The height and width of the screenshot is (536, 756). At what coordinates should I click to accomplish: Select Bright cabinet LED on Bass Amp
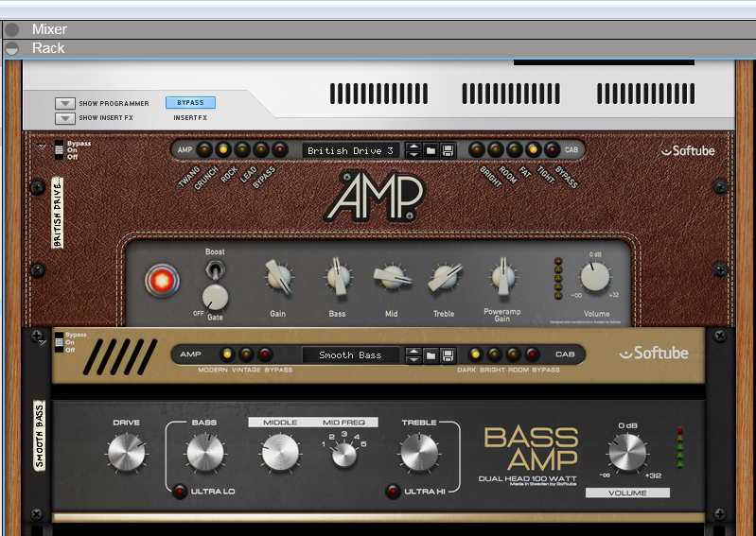pos(494,354)
